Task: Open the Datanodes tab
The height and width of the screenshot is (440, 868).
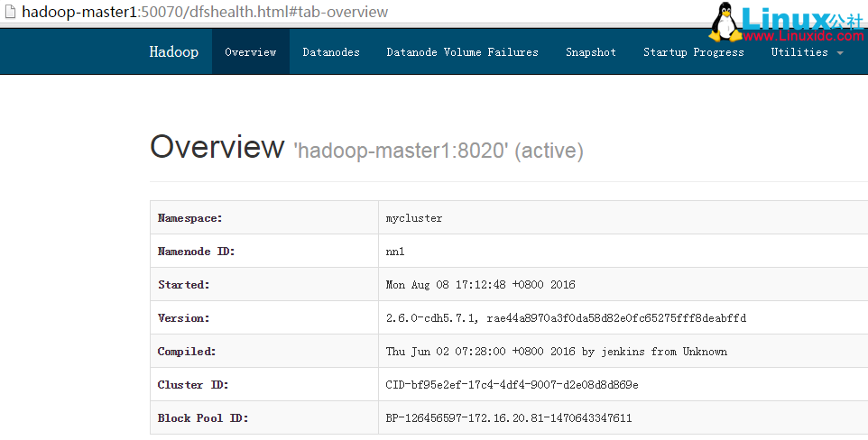Action: pyautogui.click(x=331, y=52)
